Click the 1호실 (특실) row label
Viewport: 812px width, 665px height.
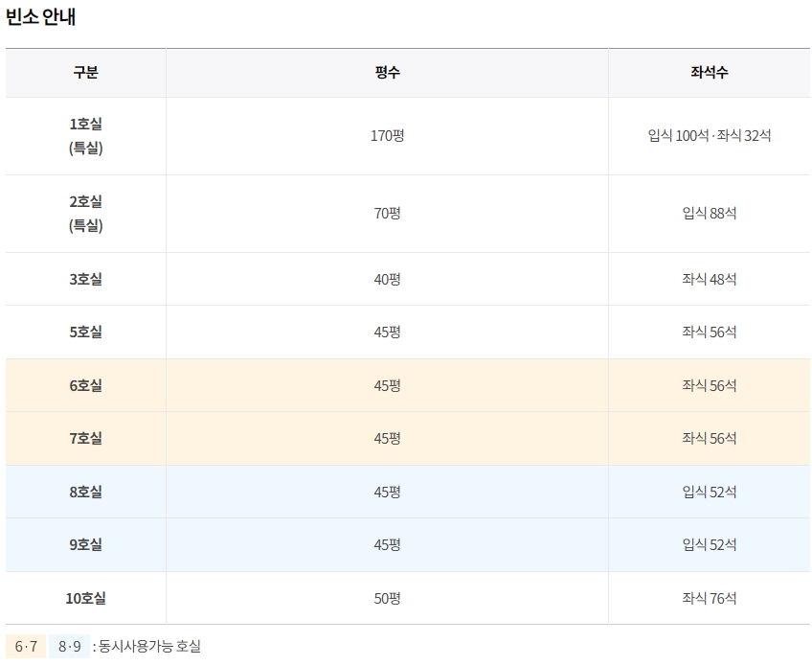(x=85, y=136)
